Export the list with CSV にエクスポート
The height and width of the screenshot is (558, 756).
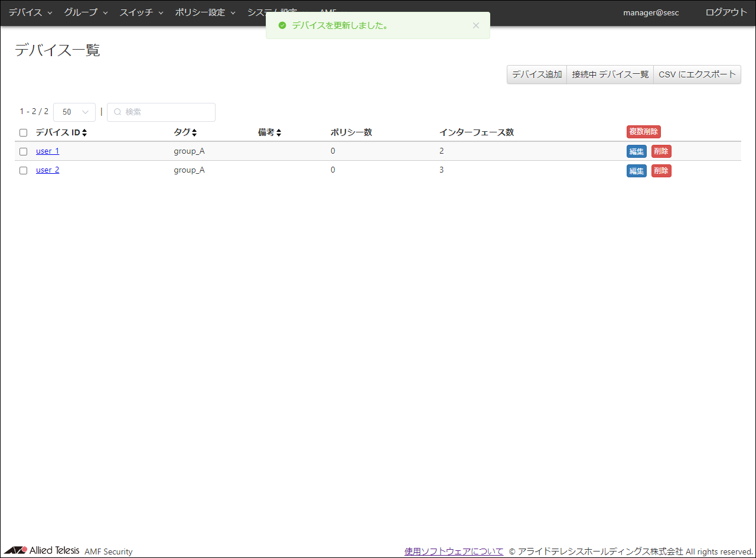point(697,74)
